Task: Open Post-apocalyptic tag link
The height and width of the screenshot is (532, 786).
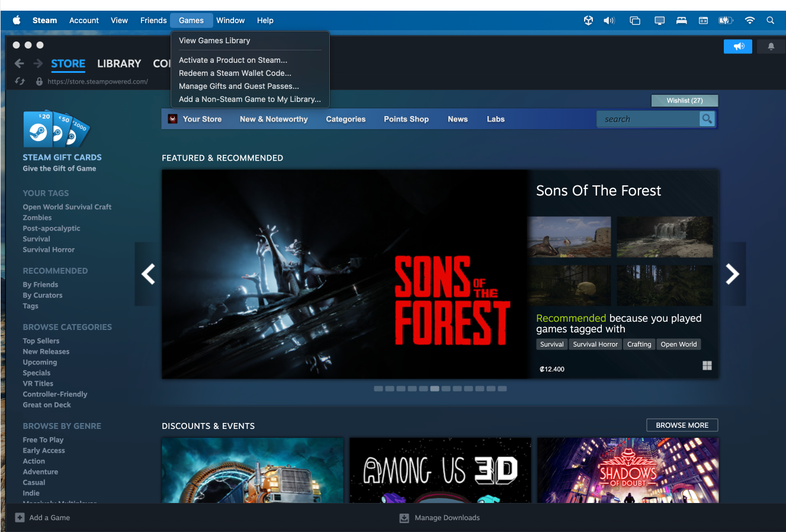Action: pos(52,228)
